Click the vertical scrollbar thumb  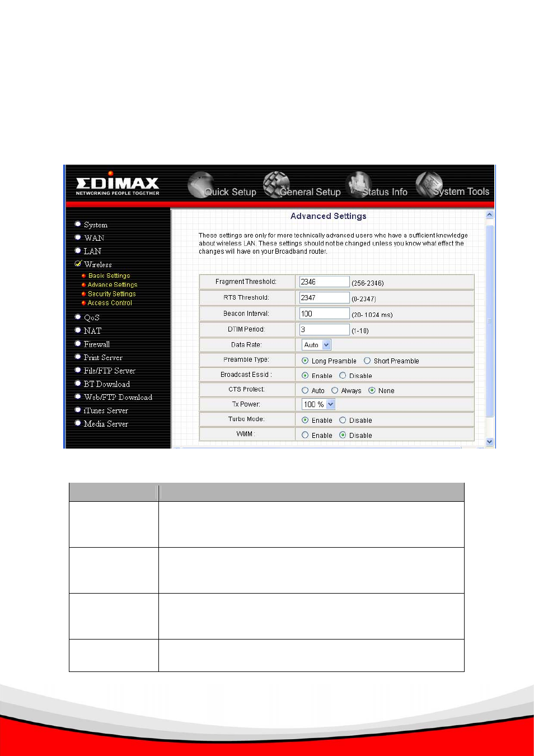[x=490, y=321]
